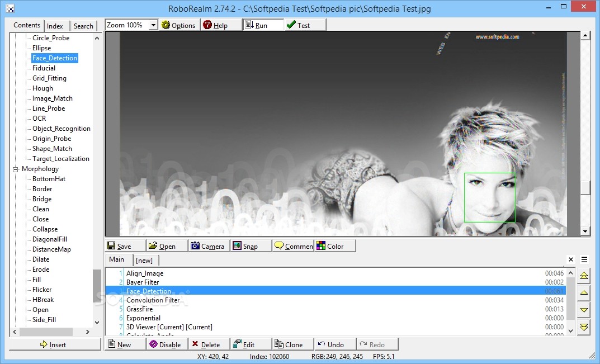Undo the last action
The width and height of the screenshot is (600, 364).
pyautogui.click(x=335, y=344)
